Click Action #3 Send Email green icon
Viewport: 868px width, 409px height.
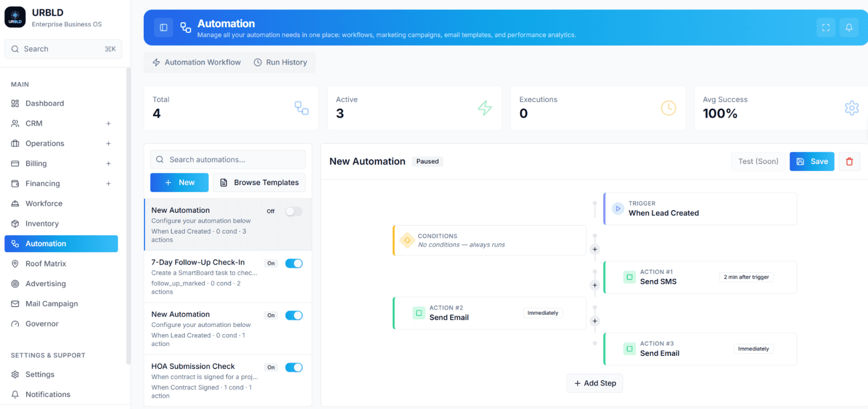(629, 349)
